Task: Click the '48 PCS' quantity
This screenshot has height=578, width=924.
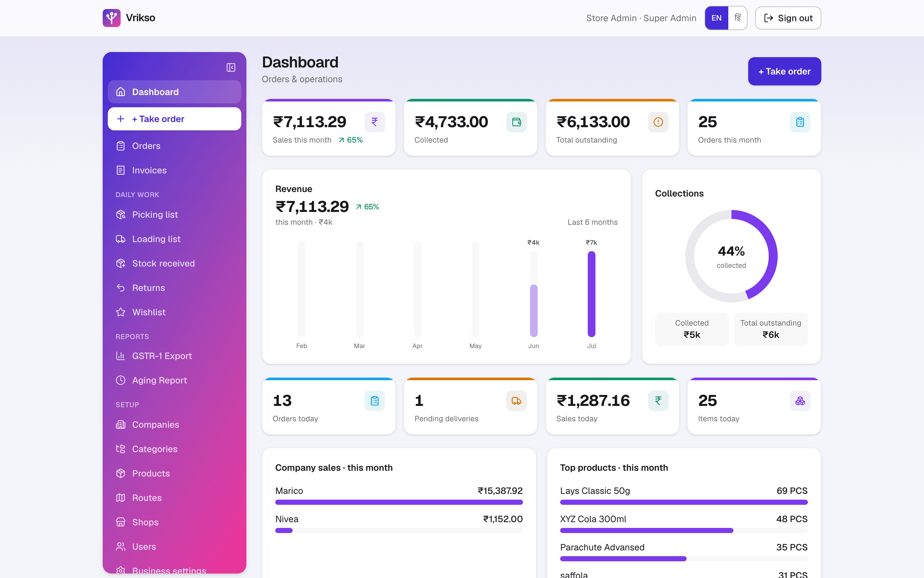Action: point(791,519)
